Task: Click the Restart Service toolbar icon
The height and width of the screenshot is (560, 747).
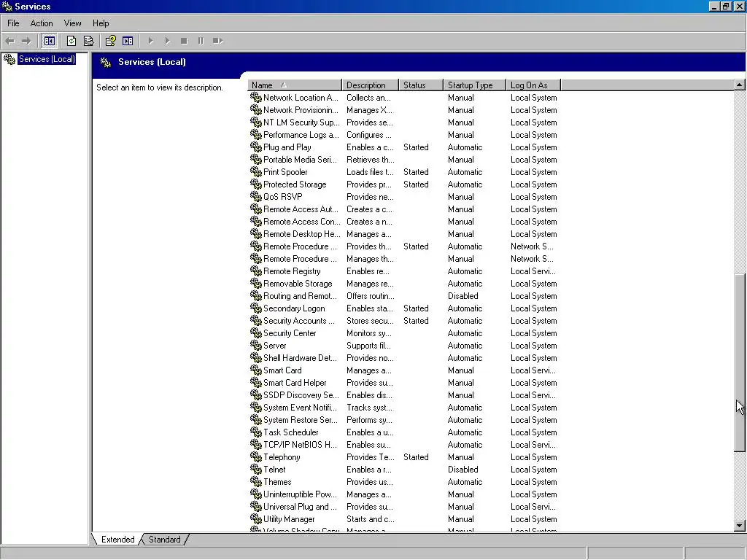Action: coord(217,41)
